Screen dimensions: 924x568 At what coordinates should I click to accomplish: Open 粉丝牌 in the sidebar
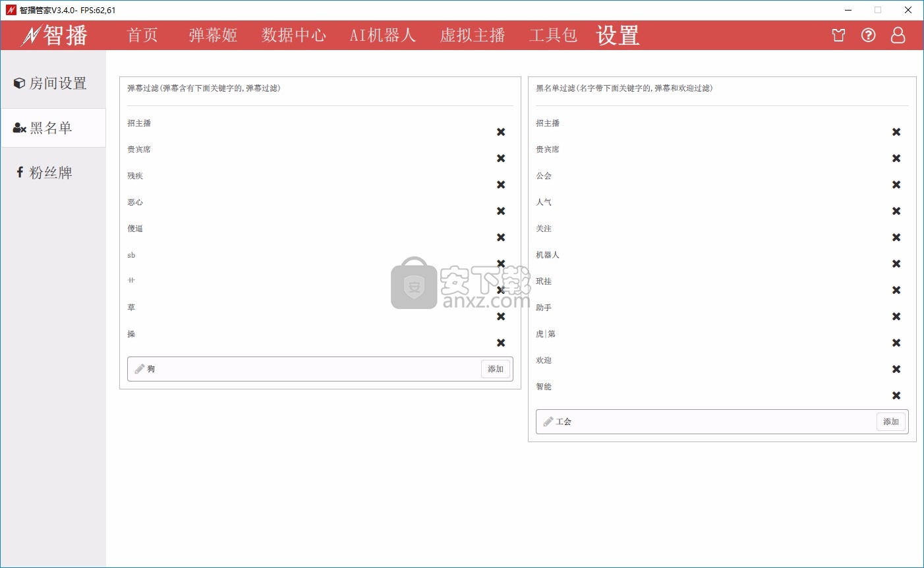tap(53, 173)
